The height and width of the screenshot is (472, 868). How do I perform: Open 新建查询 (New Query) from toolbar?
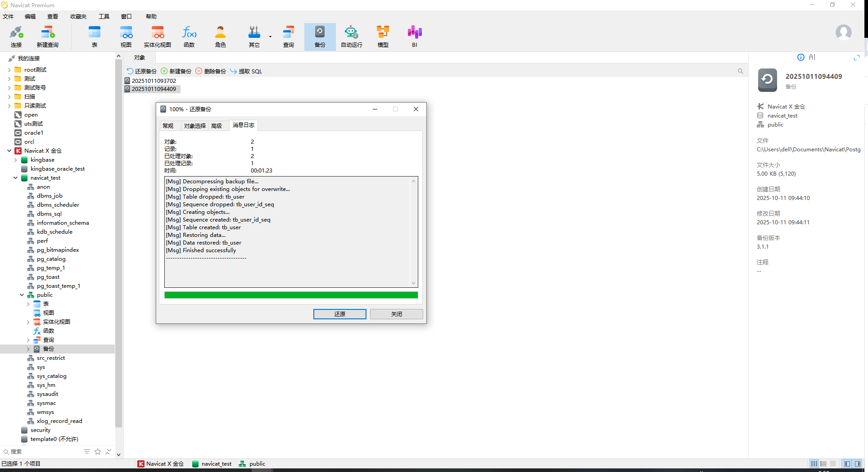pos(48,36)
